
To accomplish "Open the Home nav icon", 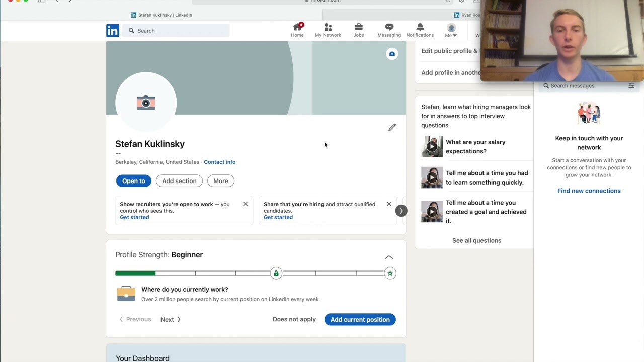I will [x=297, y=30].
